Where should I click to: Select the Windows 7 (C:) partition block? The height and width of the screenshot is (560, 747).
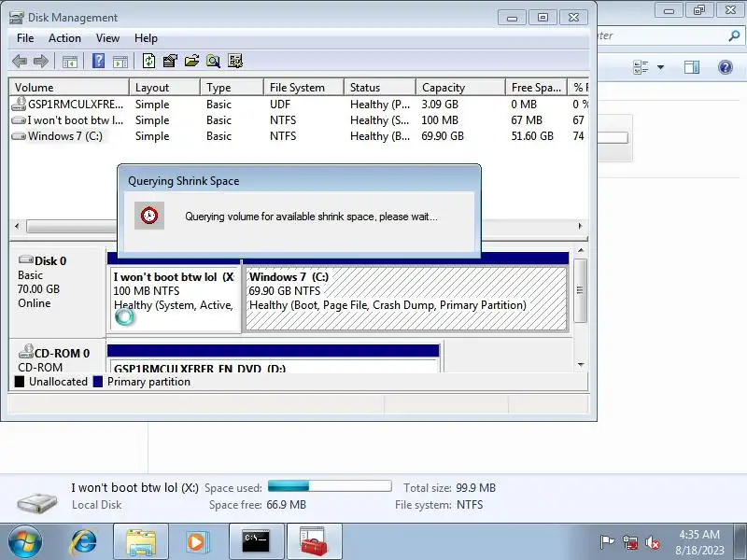point(406,298)
